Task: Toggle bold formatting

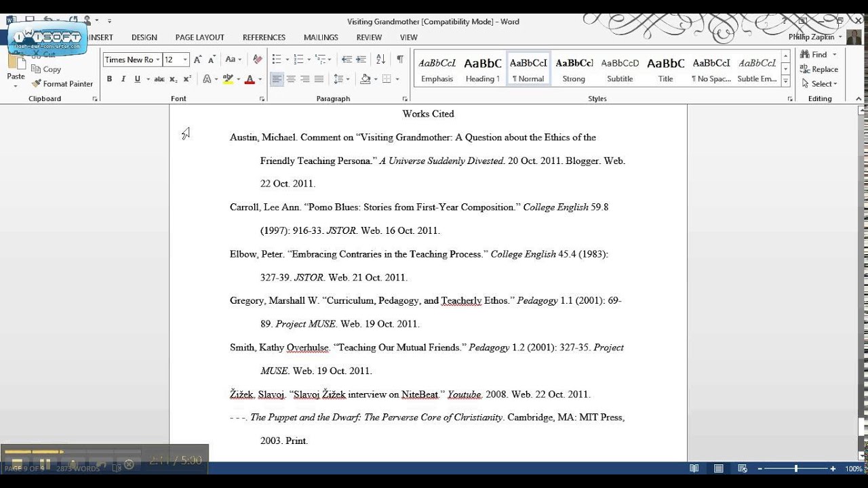Action: pyautogui.click(x=109, y=79)
